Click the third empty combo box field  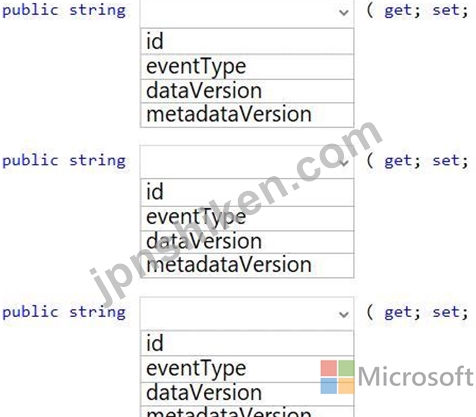[247, 313]
